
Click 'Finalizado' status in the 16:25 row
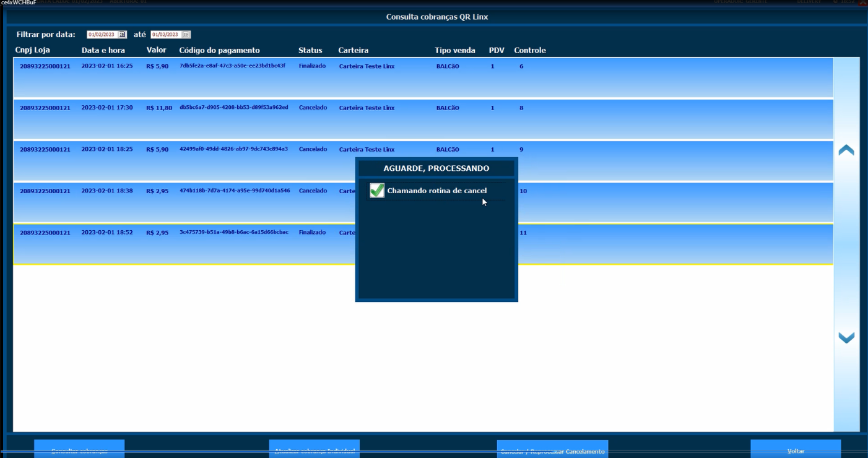[312, 66]
